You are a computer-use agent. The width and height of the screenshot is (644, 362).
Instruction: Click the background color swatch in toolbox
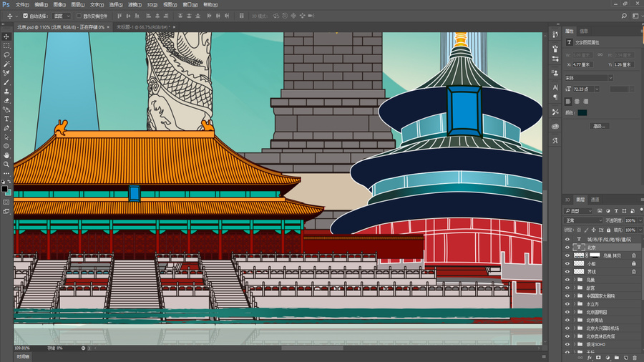click(x=9, y=192)
